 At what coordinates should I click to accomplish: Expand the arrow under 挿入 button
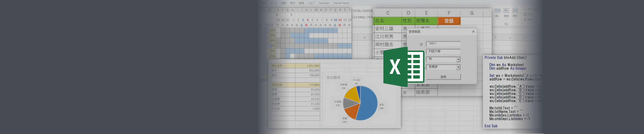coord(497,19)
